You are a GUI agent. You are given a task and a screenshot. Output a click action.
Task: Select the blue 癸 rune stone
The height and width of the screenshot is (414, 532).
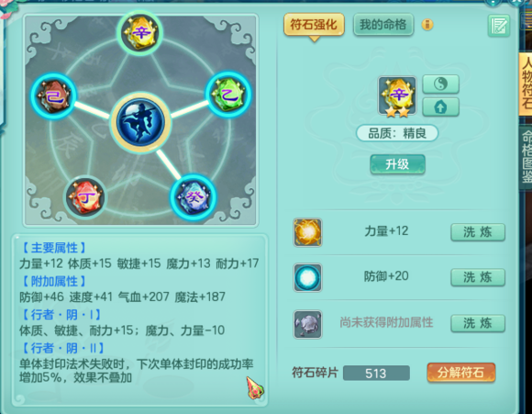coord(194,197)
